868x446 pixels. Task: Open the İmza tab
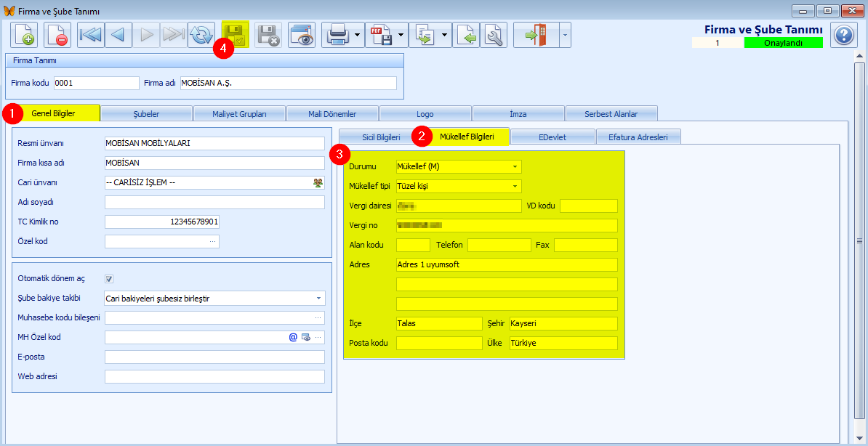518,114
